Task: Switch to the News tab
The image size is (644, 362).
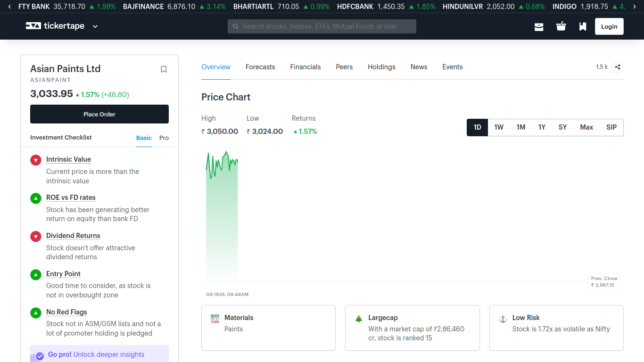Action: pos(419,67)
